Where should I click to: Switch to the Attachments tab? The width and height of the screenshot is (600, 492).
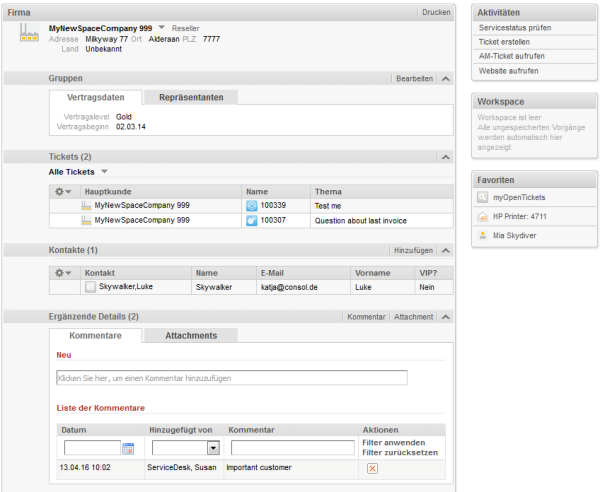coord(191,336)
